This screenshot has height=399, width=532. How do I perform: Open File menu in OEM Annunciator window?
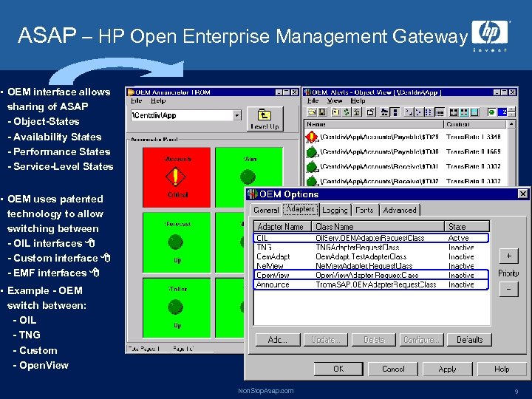pos(137,100)
